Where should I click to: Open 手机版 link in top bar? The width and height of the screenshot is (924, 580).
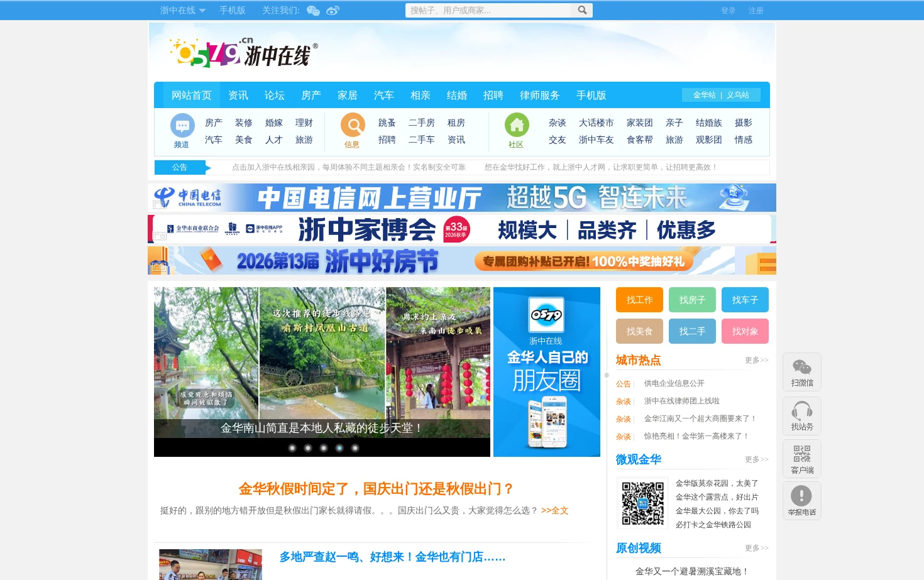(x=233, y=10)
